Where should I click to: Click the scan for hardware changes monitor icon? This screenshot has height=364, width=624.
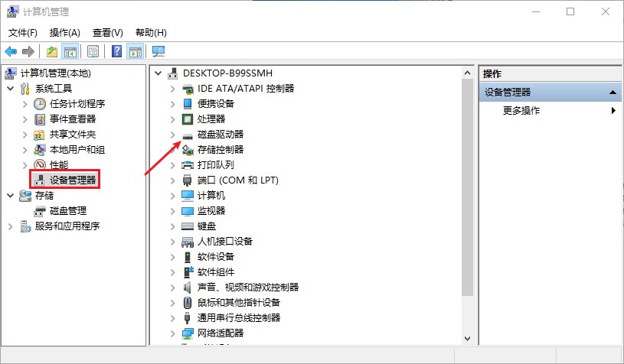(158, 51)
